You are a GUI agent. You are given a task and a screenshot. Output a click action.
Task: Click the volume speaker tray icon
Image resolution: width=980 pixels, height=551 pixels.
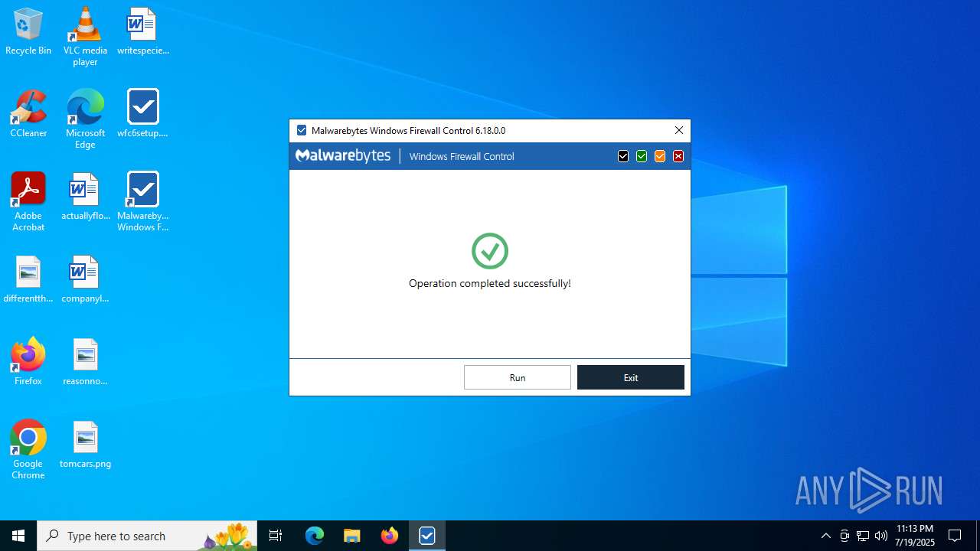pyautogui.click(x=881, y=536)
